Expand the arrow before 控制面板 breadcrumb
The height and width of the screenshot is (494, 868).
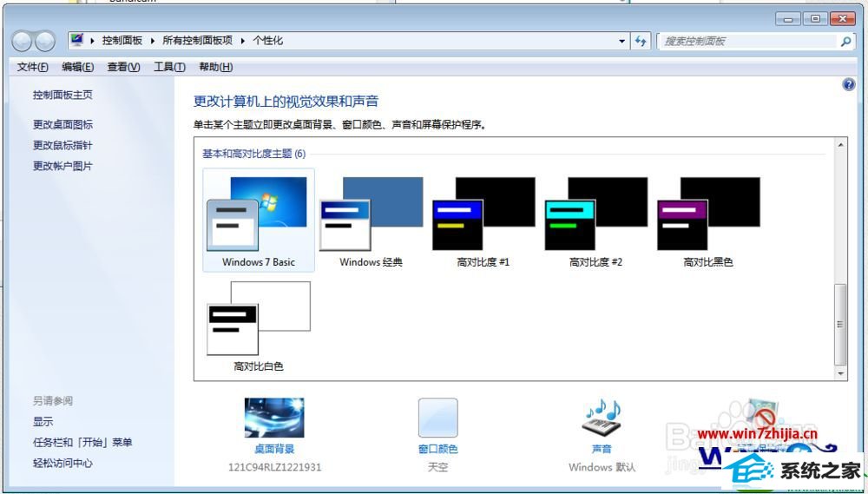[x=92, y=41]
